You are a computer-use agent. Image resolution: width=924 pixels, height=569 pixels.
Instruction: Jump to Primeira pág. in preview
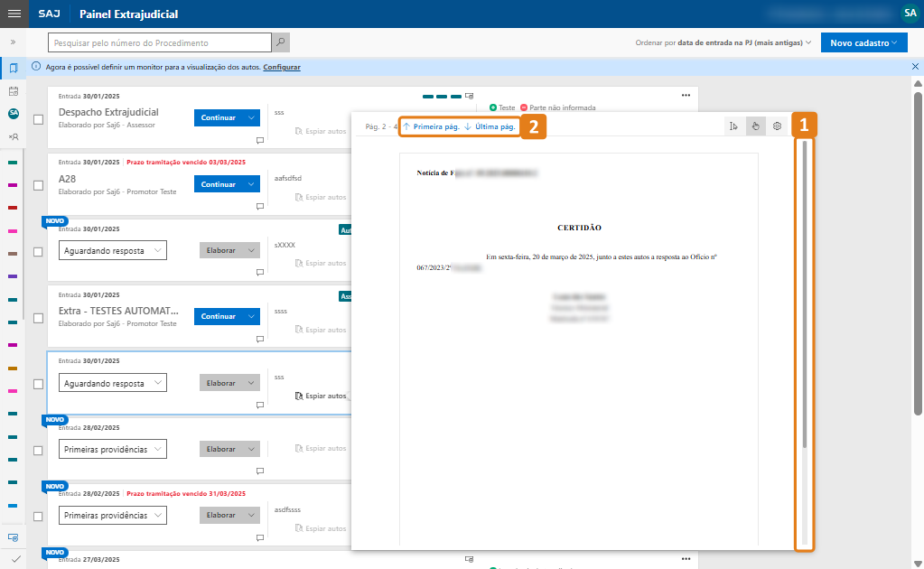[432, 127]
